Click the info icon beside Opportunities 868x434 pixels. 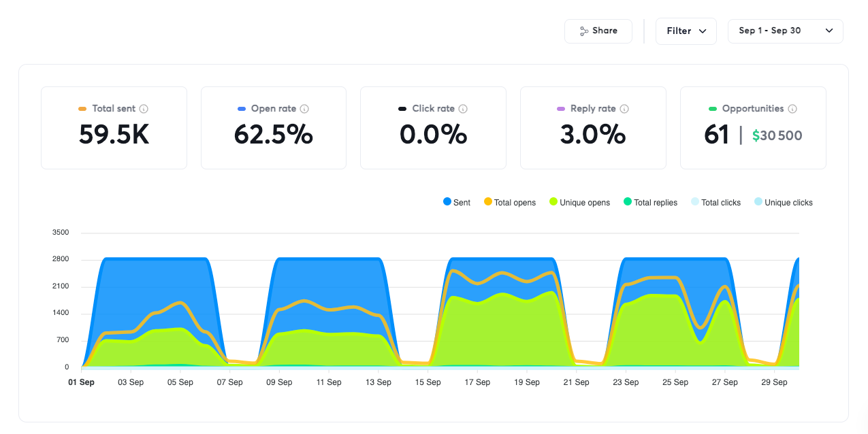(x=792, y=109)
